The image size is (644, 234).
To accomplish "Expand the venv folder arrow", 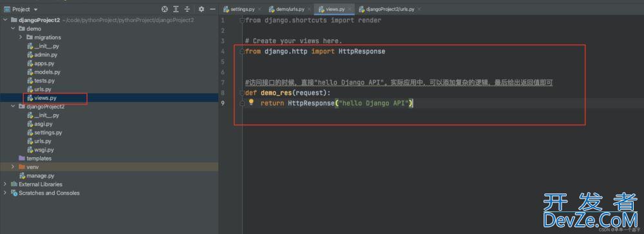I will [x=14, y=167].
